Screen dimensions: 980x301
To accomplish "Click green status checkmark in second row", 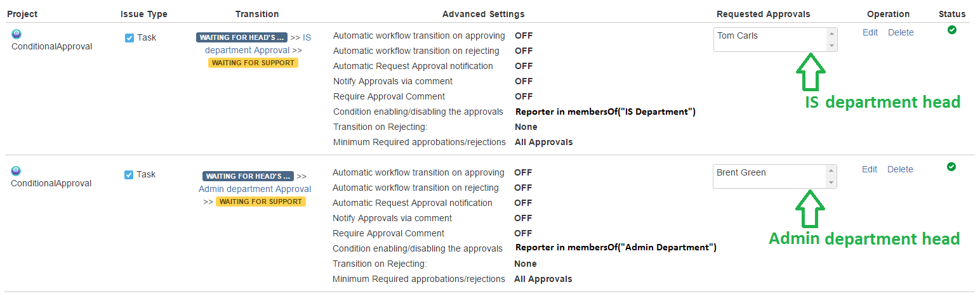I will (951, 167).
